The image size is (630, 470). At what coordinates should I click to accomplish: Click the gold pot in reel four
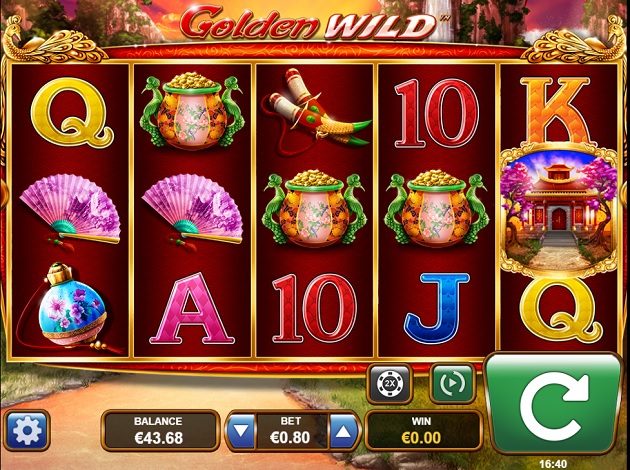point(436,208)
